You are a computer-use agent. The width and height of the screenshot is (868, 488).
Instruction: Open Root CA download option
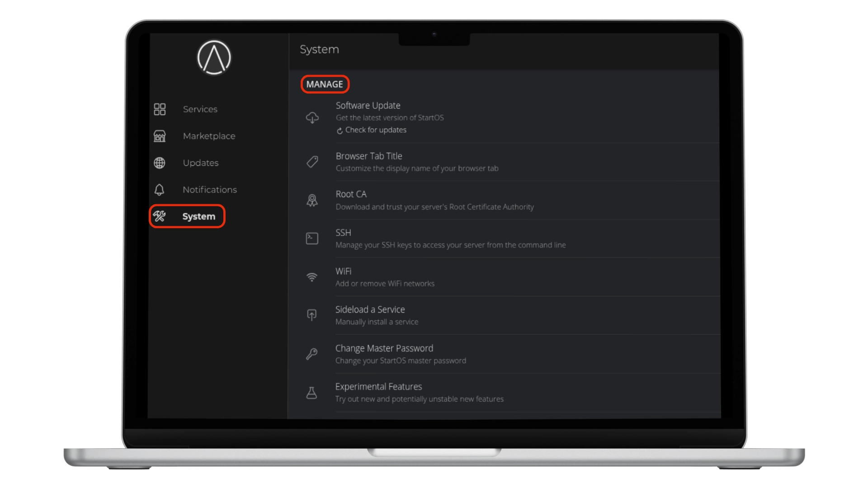[351, 194]
